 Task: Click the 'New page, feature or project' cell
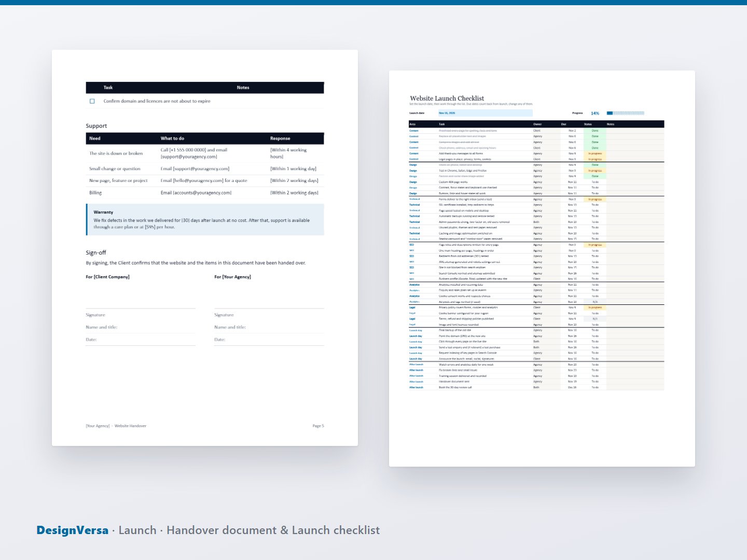(118, 180)
